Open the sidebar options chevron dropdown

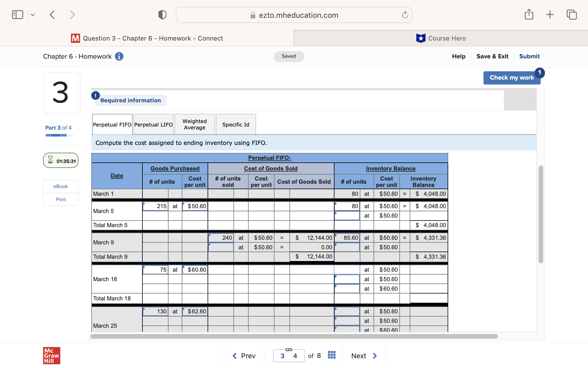[x=33, y=14]
